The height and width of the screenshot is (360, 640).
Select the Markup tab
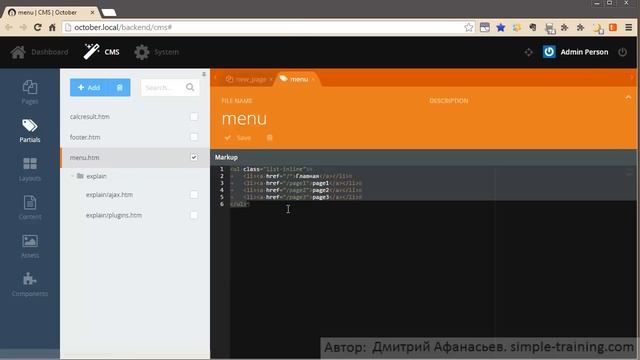[226, 157]
